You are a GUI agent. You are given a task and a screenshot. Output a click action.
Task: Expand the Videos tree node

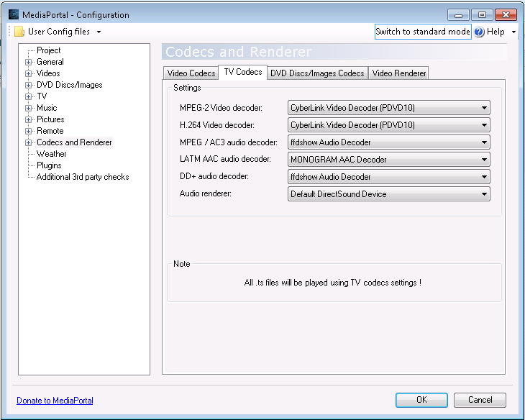coord(29,73)
